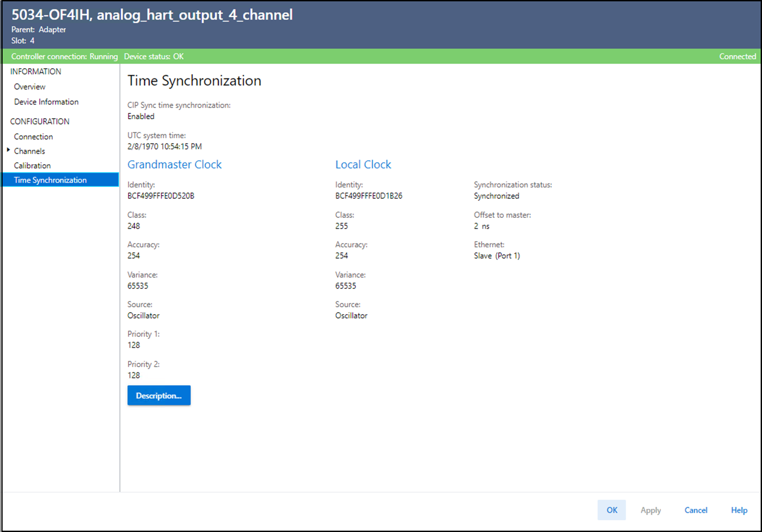Select Calibration in the sidebar
The width and height of the screenshot is (762, 532).
click(32, 165)
